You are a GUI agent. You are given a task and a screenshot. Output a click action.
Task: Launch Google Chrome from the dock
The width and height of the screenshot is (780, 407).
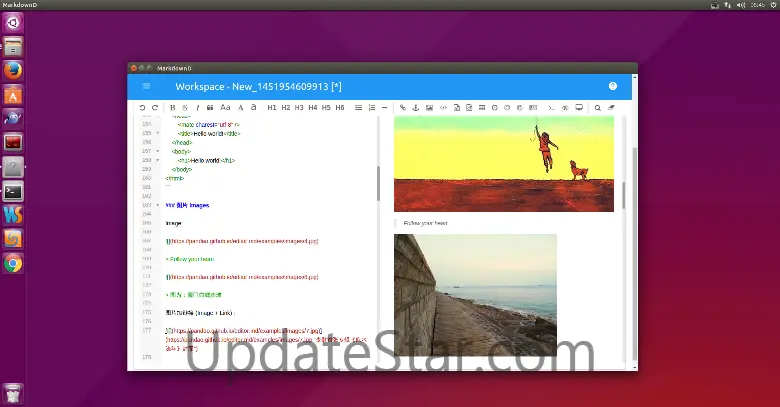pyautogui.click(x=13, y=264)
